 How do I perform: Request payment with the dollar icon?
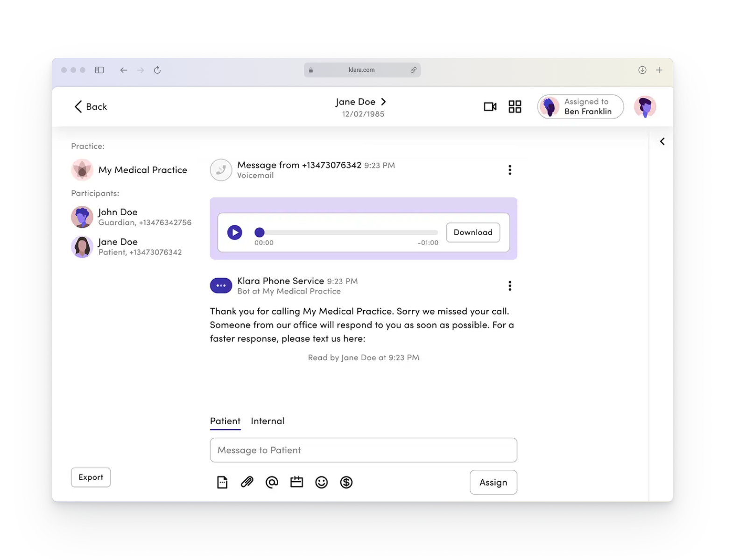tap(346, 482)
